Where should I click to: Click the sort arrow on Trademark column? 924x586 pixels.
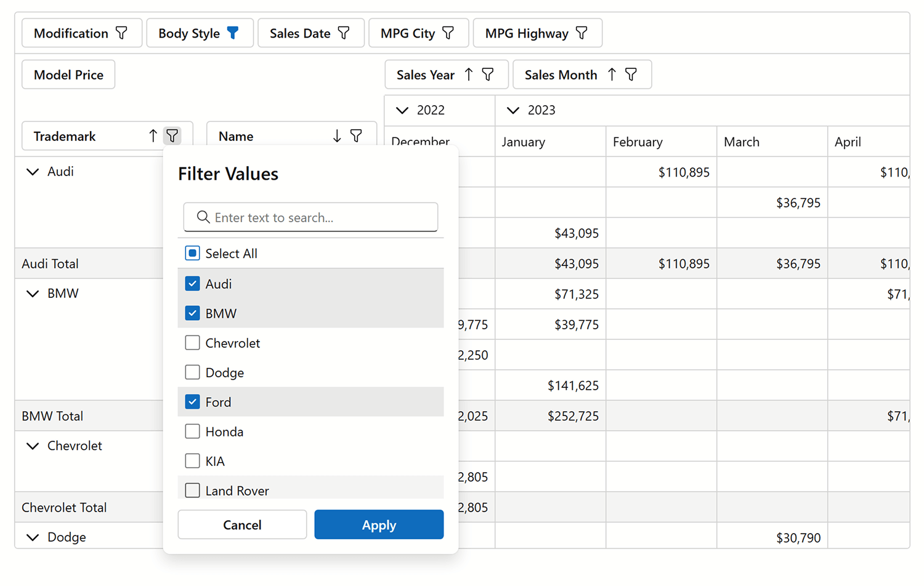pyautogui.click(x=152, y=135)
